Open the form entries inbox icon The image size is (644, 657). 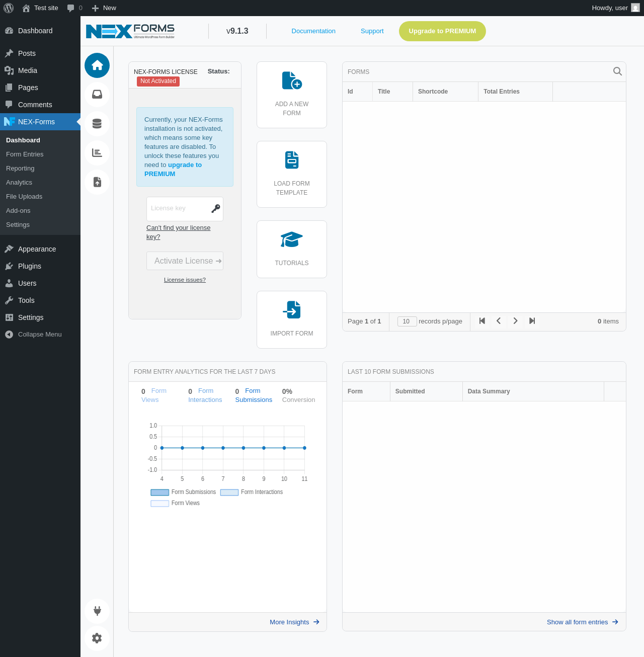(97, 95)
